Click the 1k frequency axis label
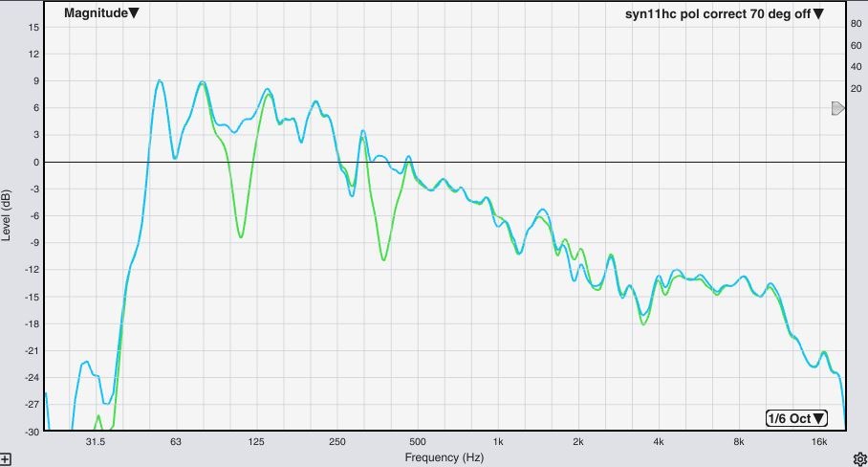 pyautogui.click(x=498, y=441)
